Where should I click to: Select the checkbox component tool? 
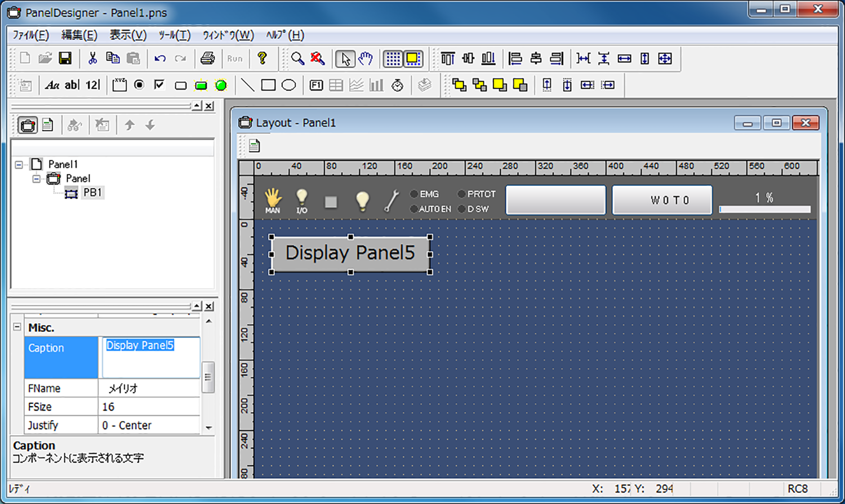(x=159, y=85)
